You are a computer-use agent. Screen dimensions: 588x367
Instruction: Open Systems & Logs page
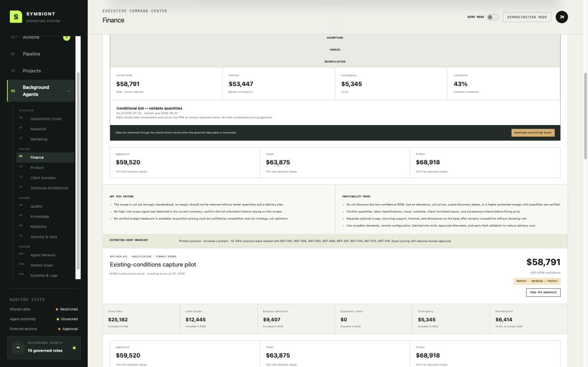pyautogui.click(x=45, y=276)
